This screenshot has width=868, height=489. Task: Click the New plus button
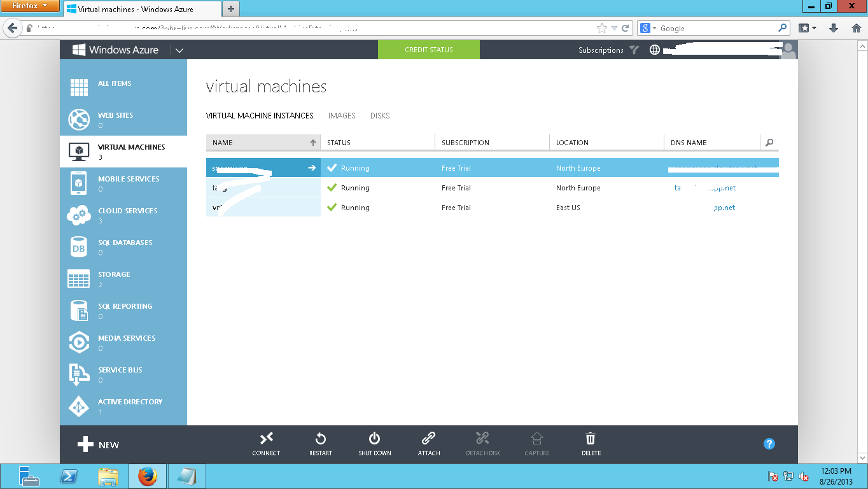tap(98, 444)
